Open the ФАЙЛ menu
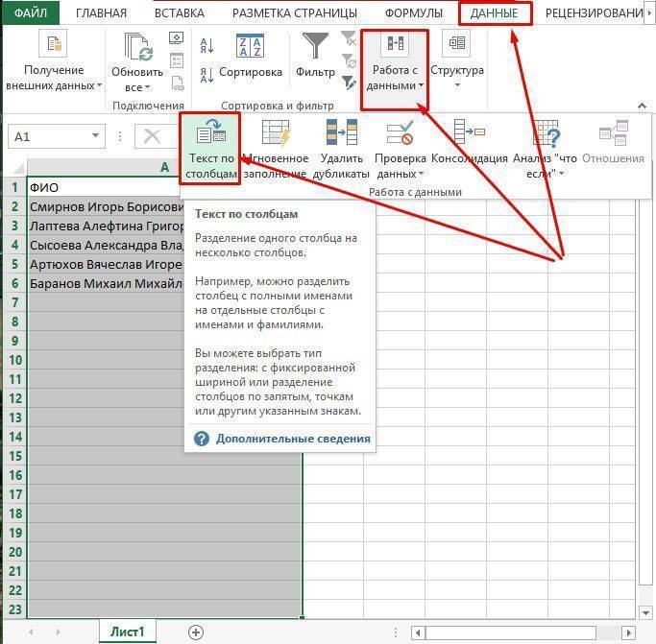 pyautogui.click(x=29, y=13)
